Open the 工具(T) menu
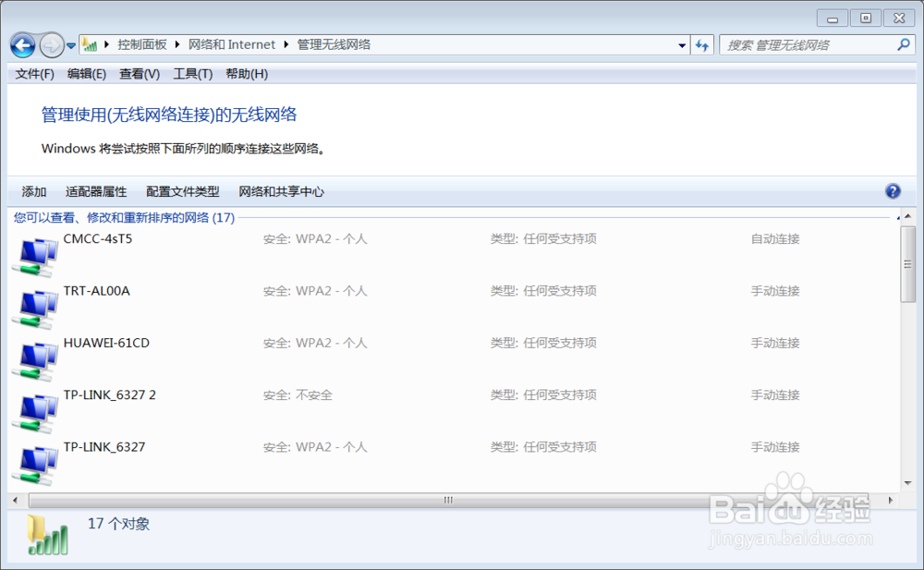 pos(193,74)
